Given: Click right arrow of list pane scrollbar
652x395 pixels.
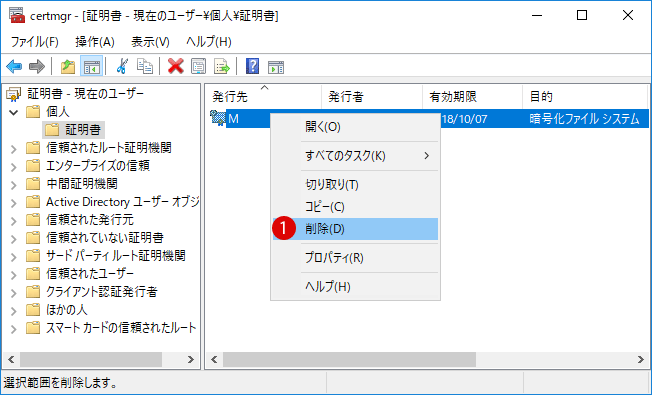Looking at the screenshot, I should click(x=641, y=359).
